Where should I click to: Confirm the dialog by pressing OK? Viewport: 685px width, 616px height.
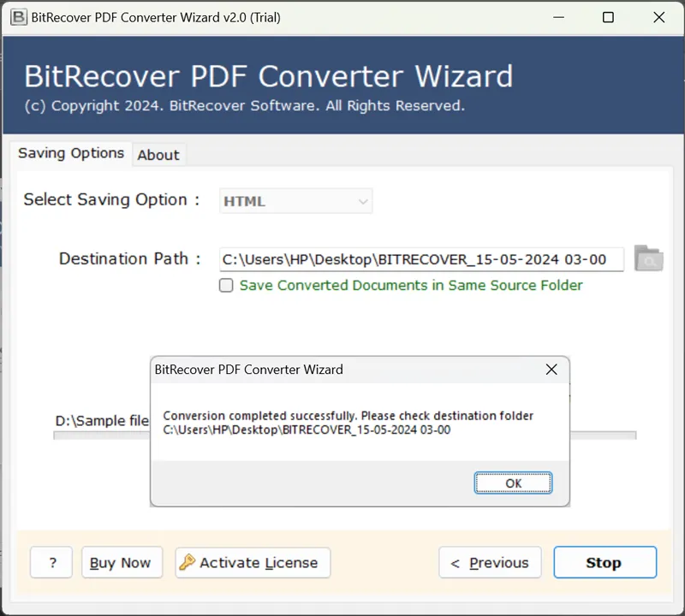513,483
